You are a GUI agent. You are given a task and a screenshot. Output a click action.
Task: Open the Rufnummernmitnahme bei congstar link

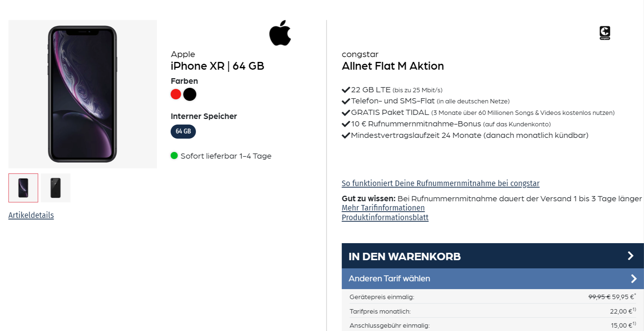pos(440,183)
